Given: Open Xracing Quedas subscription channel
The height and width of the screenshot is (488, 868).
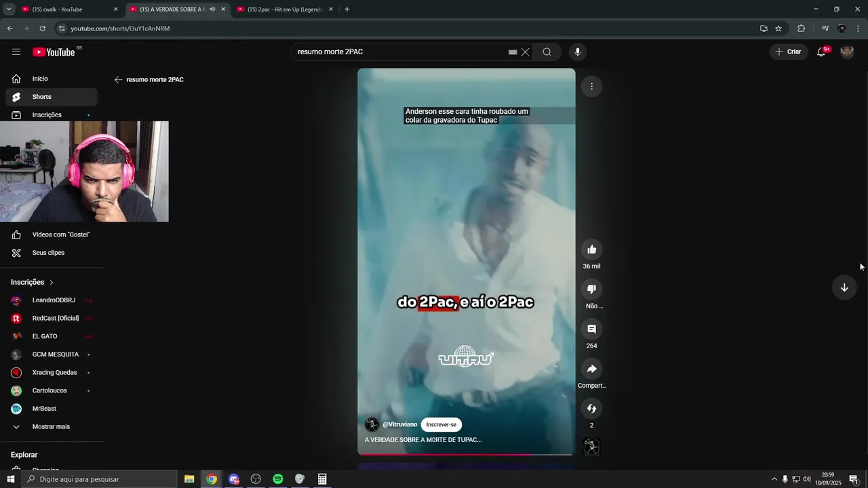Looking at the screenshot, I should coord(52,373).
